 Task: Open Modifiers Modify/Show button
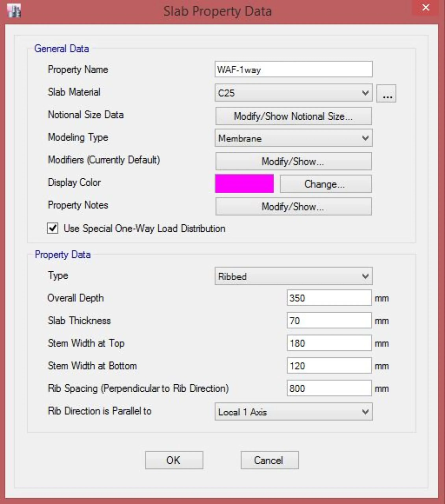(293, 161)
